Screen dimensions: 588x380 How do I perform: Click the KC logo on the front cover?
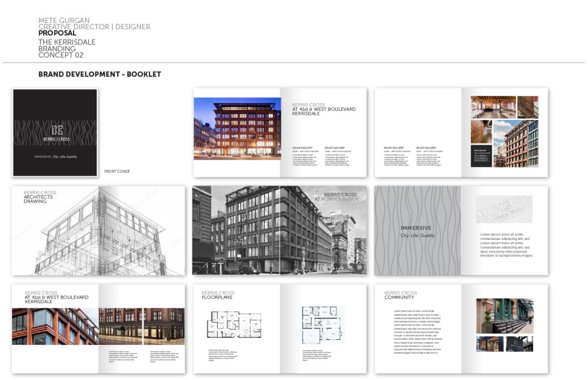(56, 129)
